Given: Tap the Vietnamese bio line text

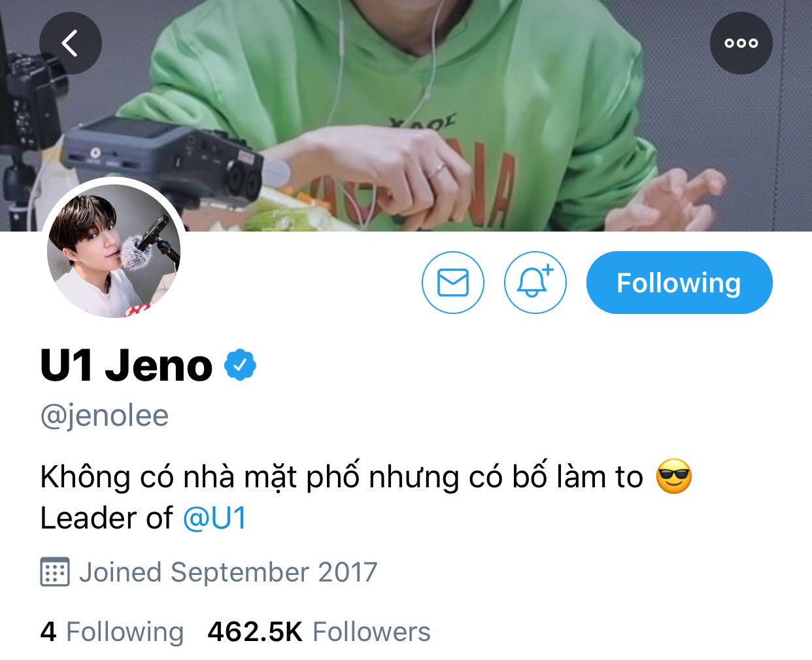Looking at the screenshot, I should coord(342,477).
